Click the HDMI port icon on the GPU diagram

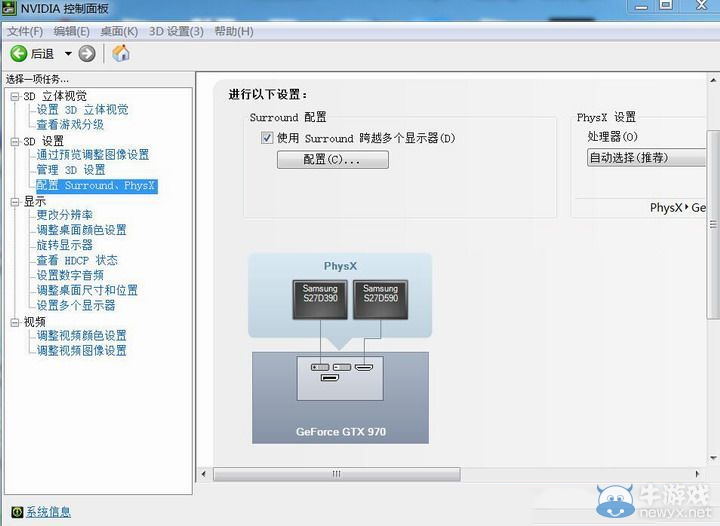pyautogui.click(x=364, y=367)
